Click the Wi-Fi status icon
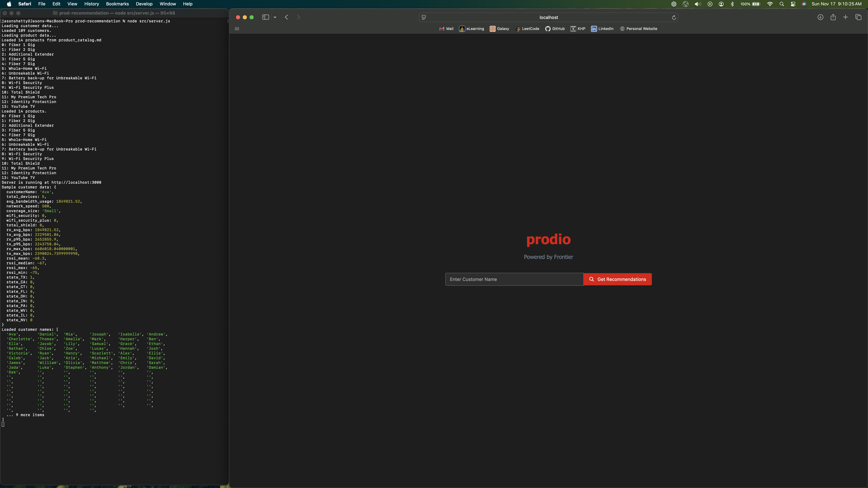868x488 pixels. coord(770,4)
